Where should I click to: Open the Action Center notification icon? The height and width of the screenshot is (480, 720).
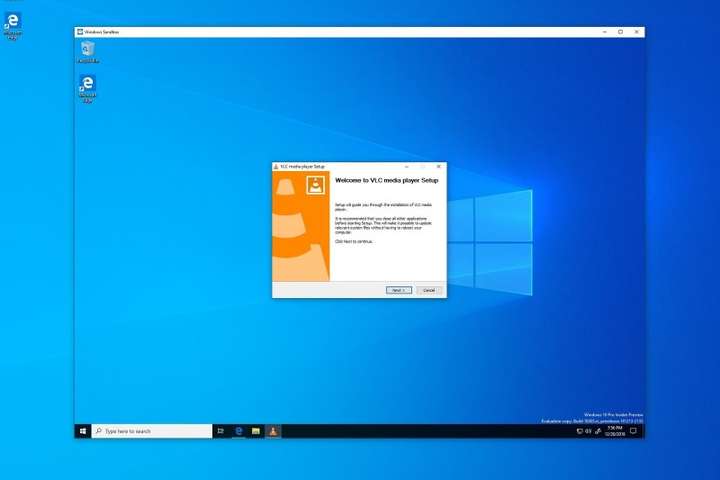633,431
